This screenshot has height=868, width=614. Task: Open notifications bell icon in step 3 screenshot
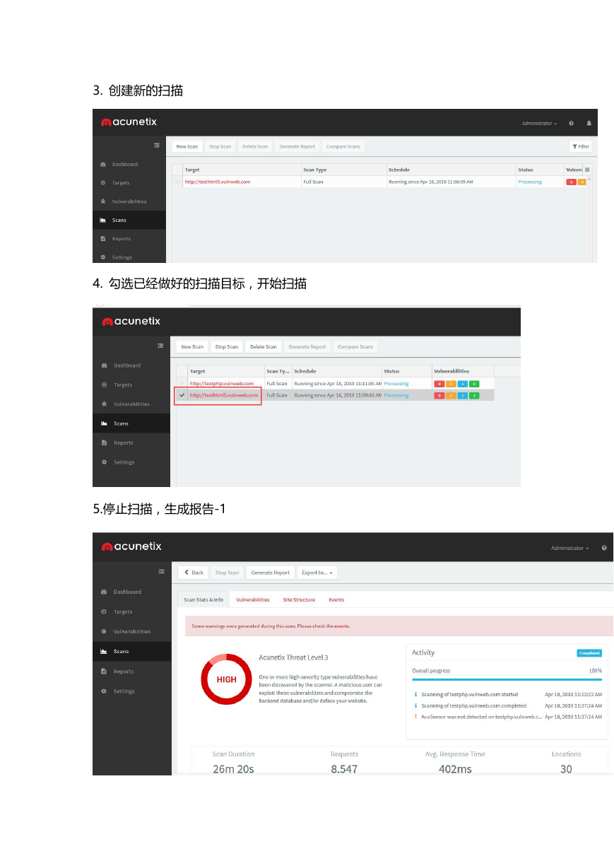tap(589, 123)
